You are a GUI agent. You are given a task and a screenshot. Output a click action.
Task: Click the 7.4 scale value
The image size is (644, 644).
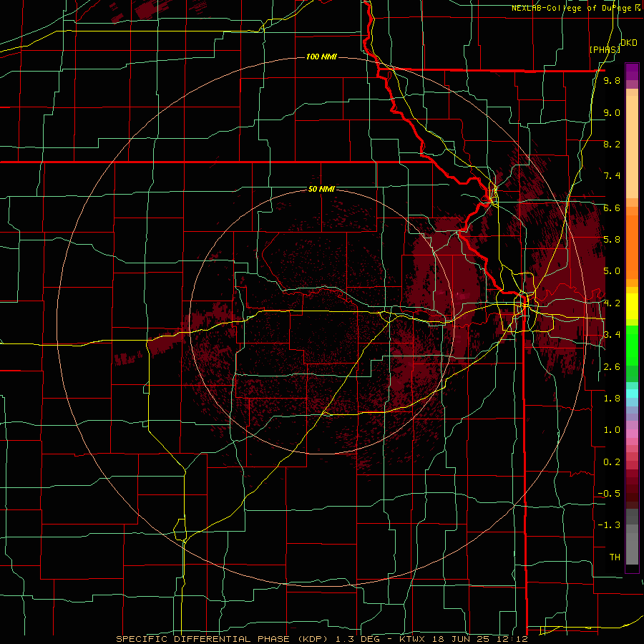(x=612, y=176)
